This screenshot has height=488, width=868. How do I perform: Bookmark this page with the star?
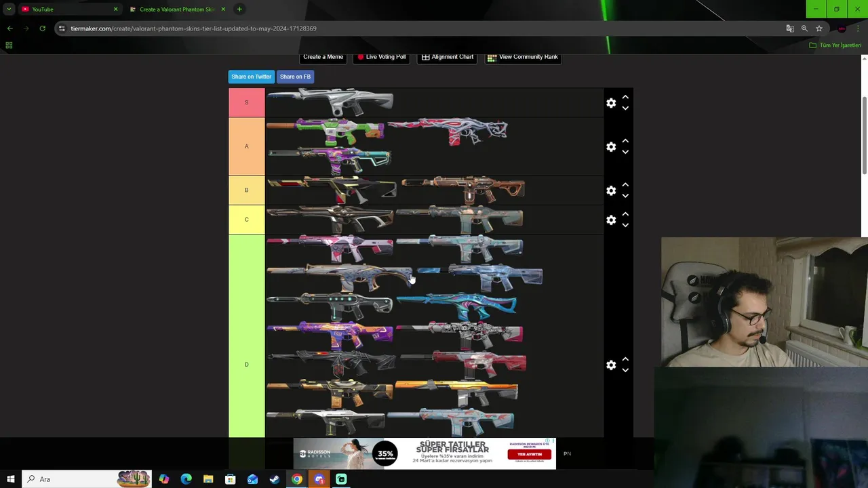819,28
